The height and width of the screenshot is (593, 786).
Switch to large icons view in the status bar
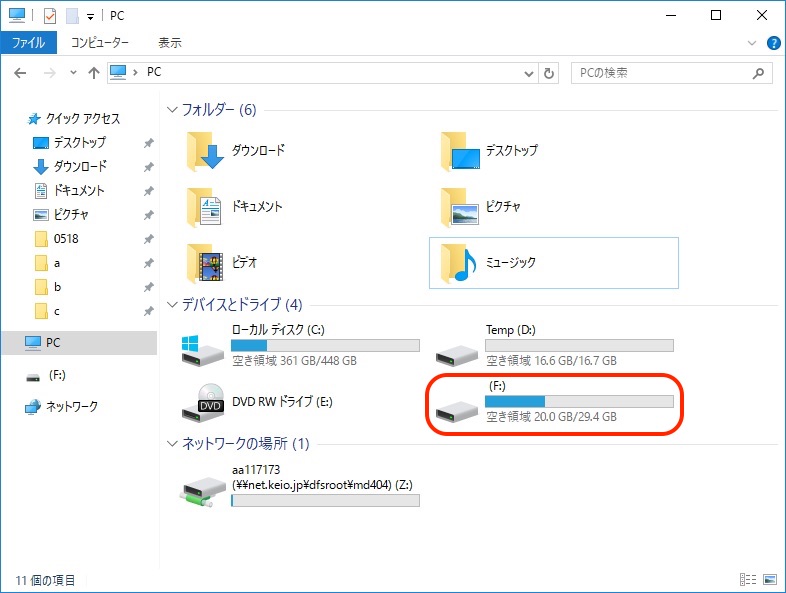(769, 580)
